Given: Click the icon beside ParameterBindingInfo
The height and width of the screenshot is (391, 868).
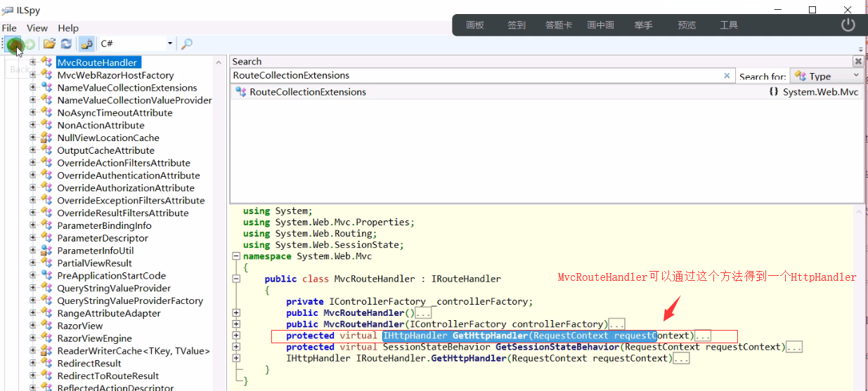Looking at the screenshot, I should pos(46,225).
